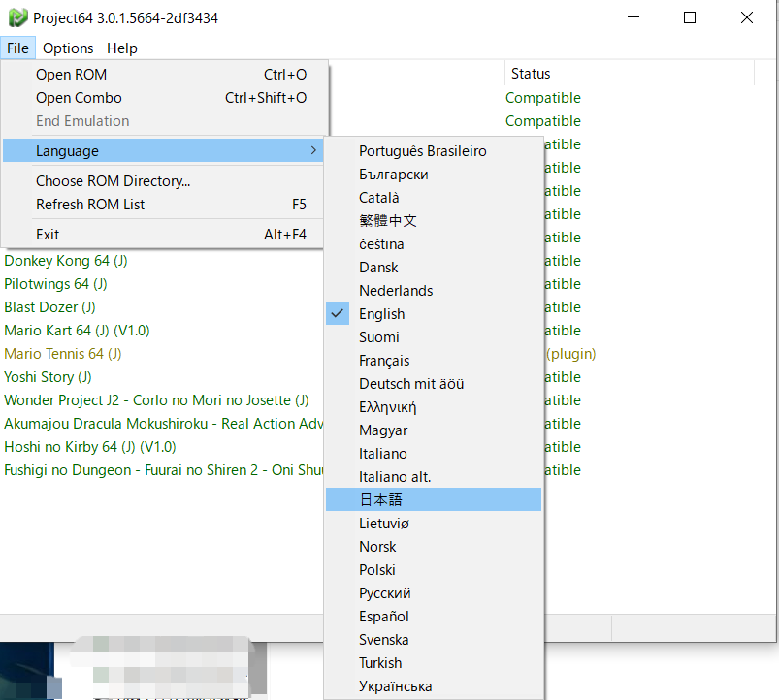Select Hoshi no Kirby 64 (J) ROM
This screenshot has height=700, width=779.
[90, 447]
